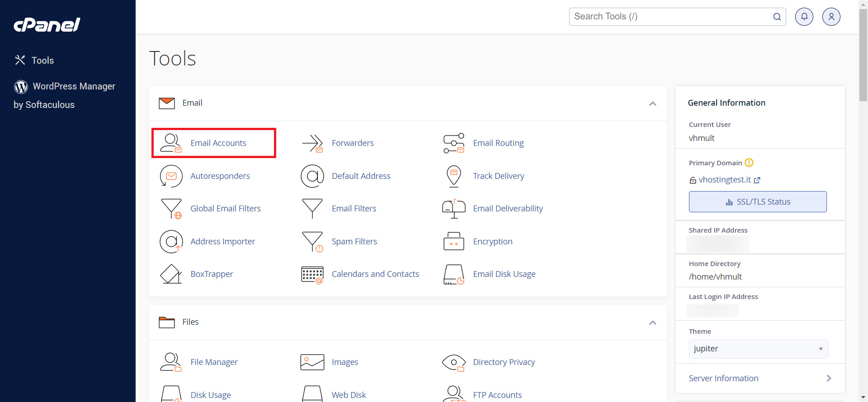Image resolution: width=868 pixels, height=402 pixels.
Task: Click the cPanel logo
Action: coord(47,25)
